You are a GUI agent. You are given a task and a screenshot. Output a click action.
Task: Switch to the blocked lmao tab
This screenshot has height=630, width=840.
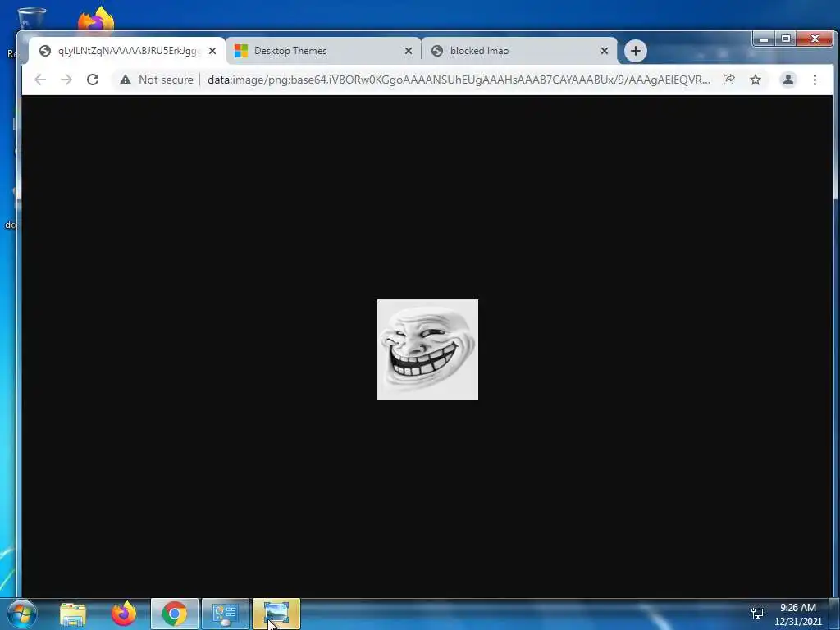(519, 51)
